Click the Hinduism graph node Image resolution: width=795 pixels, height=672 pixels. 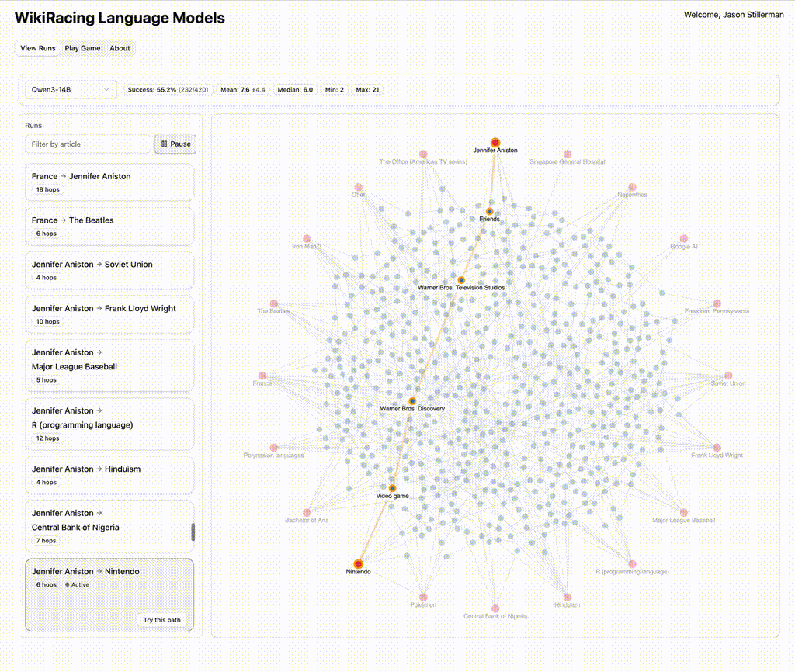coord(568,597)
